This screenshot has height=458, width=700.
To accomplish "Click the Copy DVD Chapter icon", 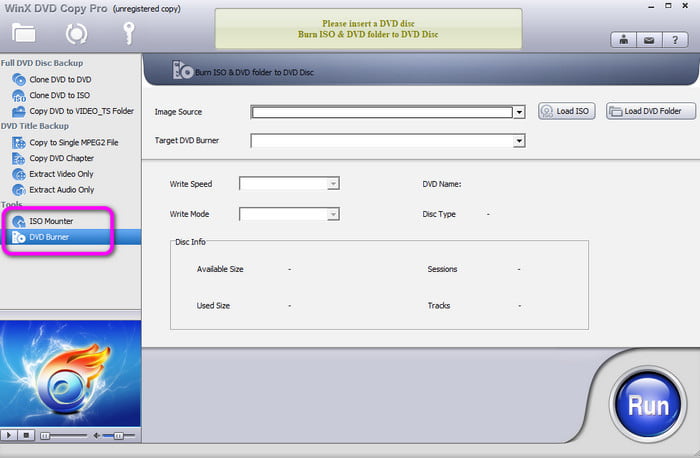I will (x=19, y=158).
